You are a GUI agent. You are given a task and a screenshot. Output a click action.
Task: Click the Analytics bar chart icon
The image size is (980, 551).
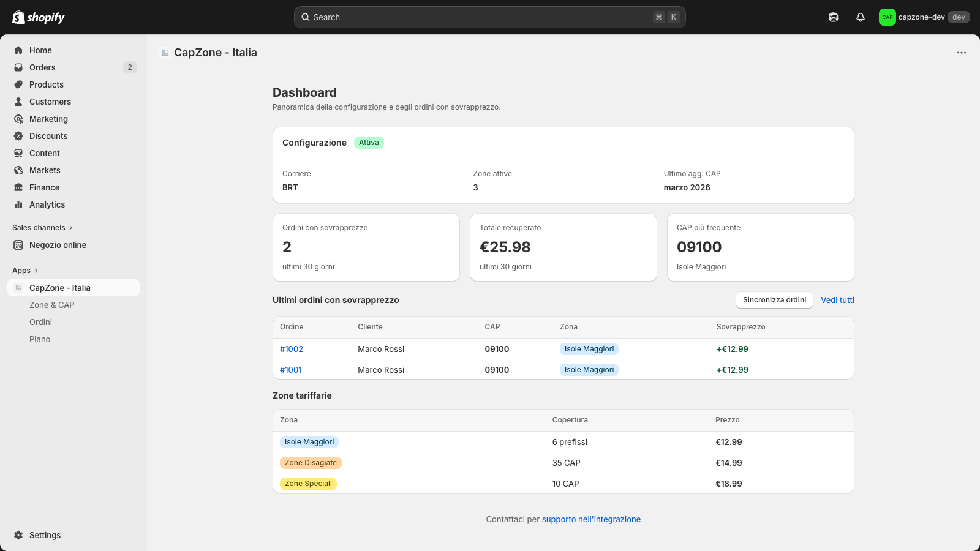click(x=18, y=204)
